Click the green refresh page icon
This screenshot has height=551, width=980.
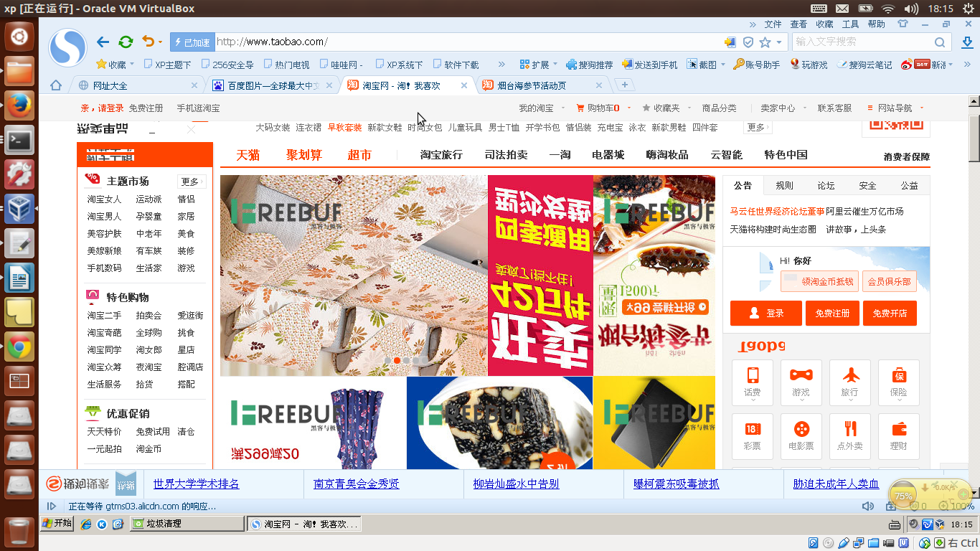point(126,42)
